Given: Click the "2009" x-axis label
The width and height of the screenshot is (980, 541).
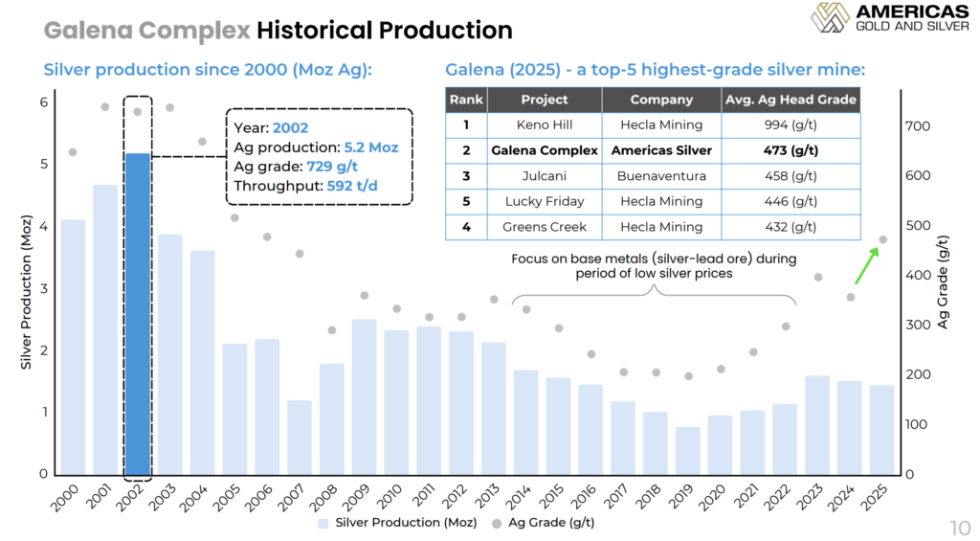Looking at the screenshot, I should click(356, 499).
